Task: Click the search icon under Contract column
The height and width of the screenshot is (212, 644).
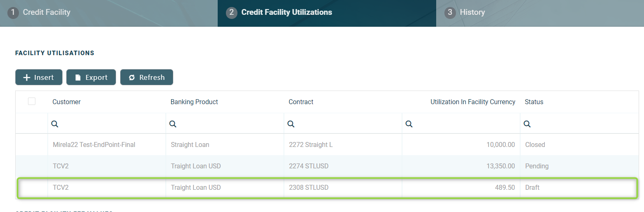Action: point(291,124)
